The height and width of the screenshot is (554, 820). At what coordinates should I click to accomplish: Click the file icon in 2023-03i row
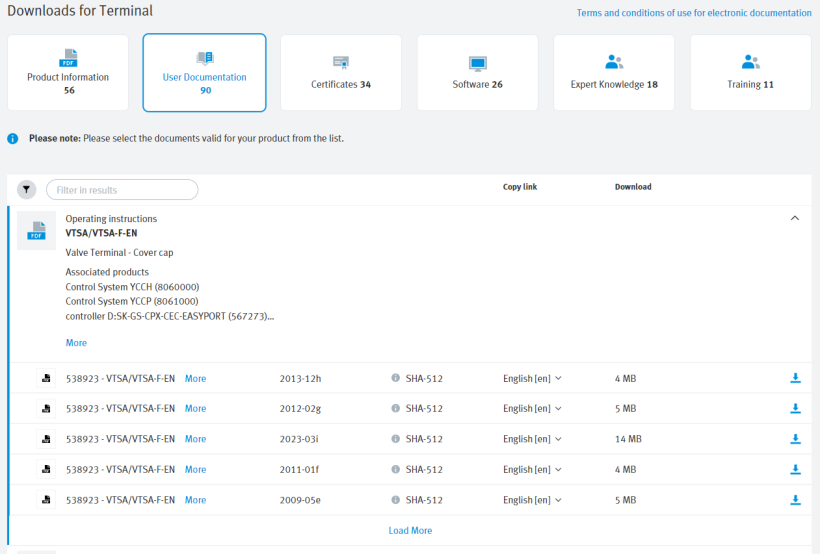(46, 439)
